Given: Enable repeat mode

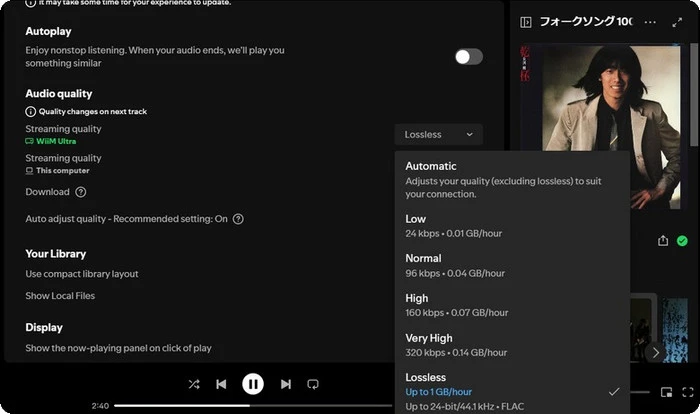Looking at the screenshot, I should point(313,384).
